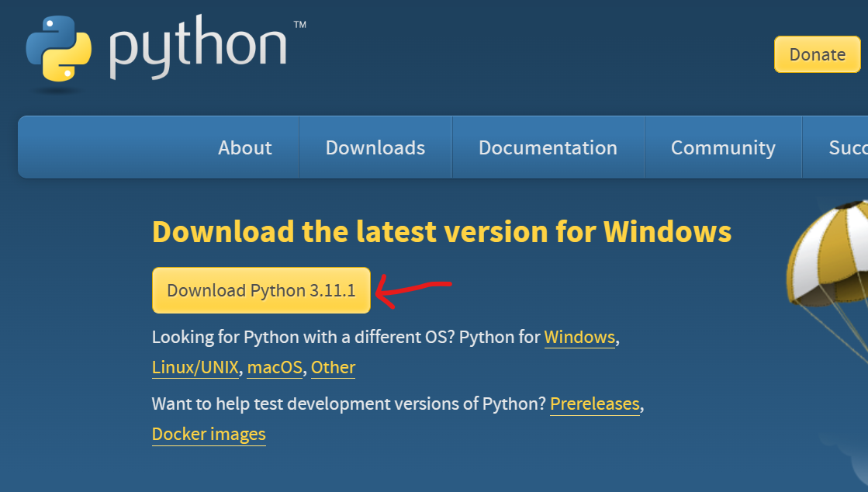This screenshot has height=492, width=868.
Task: Follow the macOS link
Action: pyautogui.click(x=275, y=367)
